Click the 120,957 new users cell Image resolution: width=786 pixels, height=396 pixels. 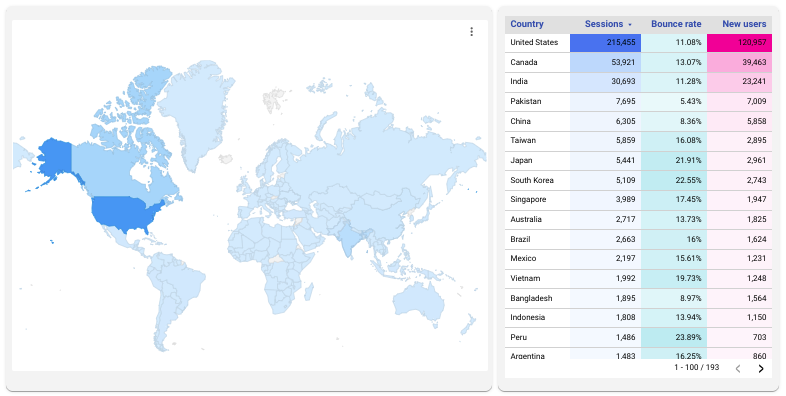tap(739, 43)
